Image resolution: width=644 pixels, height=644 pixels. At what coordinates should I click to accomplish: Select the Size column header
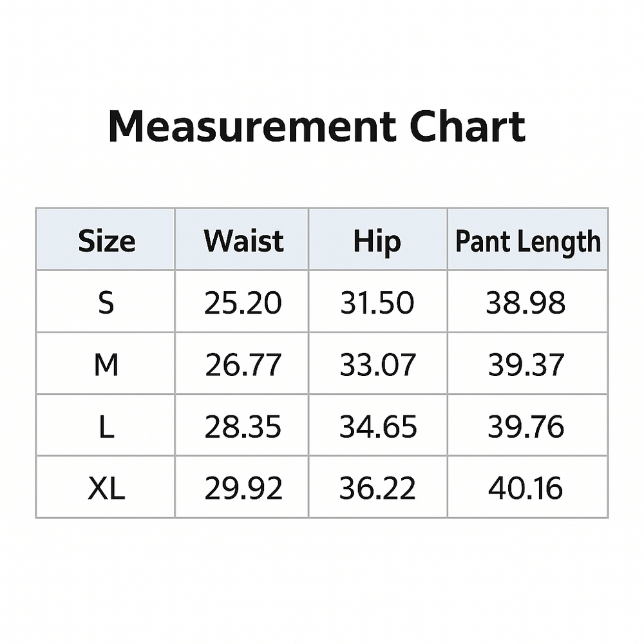tap(106, 241)
